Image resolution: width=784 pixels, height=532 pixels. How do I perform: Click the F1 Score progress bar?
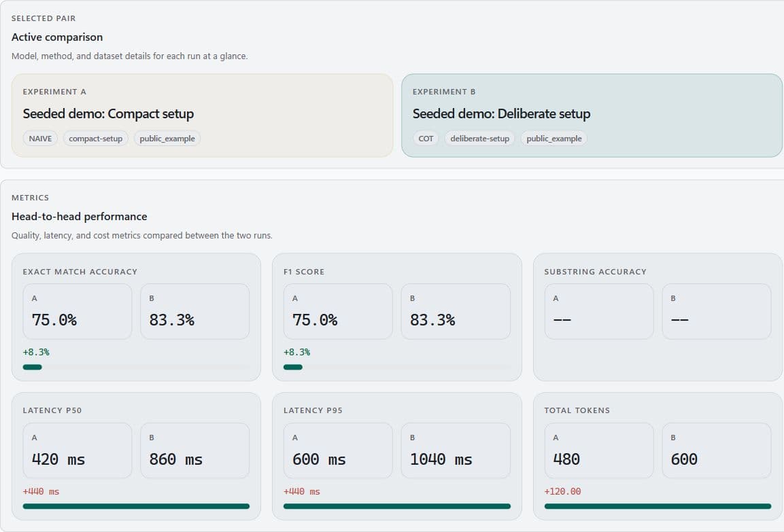(397, 367)
